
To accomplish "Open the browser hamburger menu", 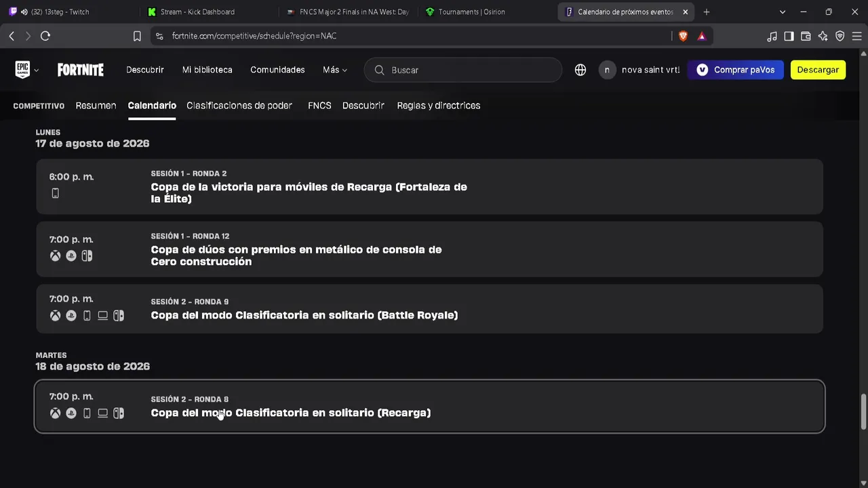I will pyautogui.click(x=856, y=36).
